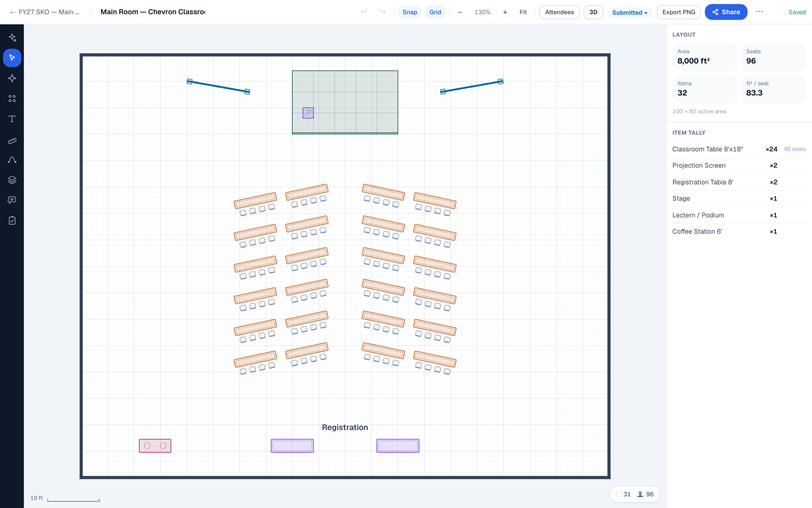
Task: Click the Registration text label
Action: click(x=345, y=427)
